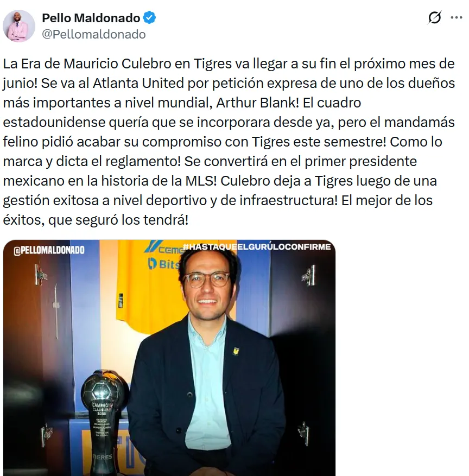Click the words Arthur Blank in the tweet
This screenshot has height=476, width=469.
(257, 103)
